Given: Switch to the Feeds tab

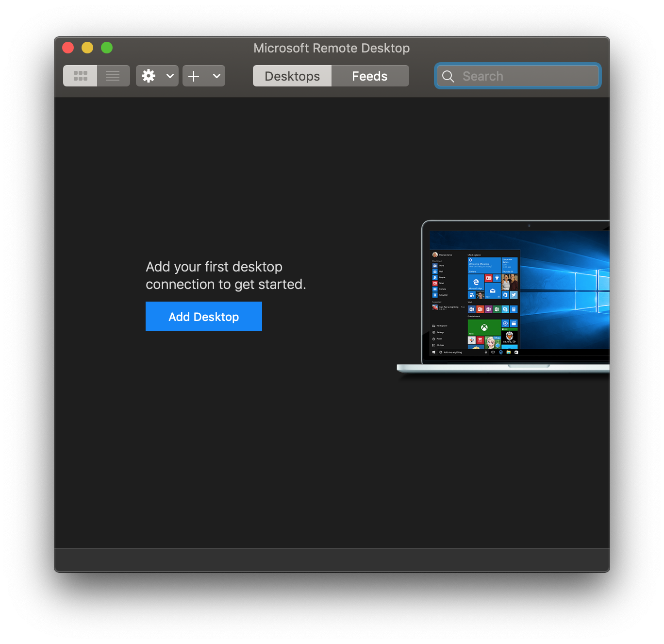Looking at the screenshot, I should 370,76.
